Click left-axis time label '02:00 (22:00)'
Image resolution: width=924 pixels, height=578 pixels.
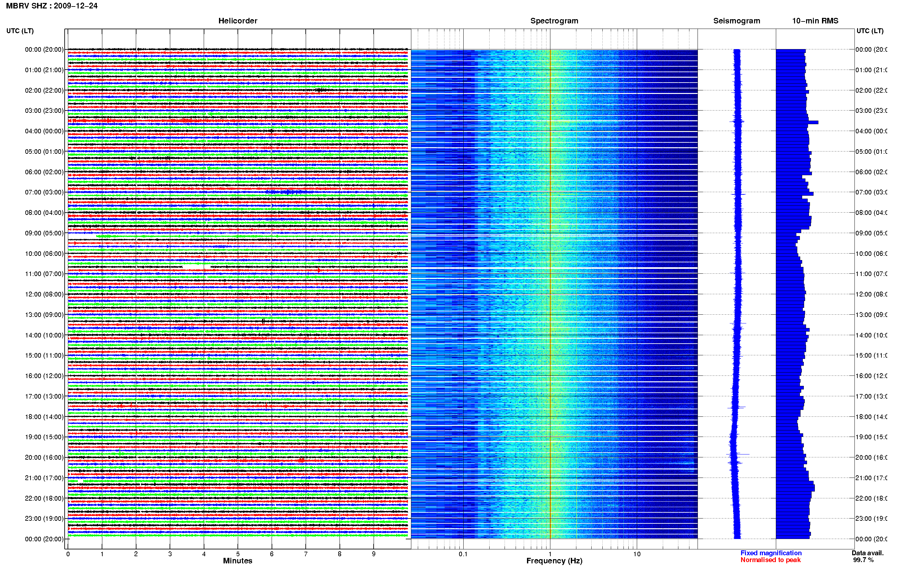pos(44,90)
